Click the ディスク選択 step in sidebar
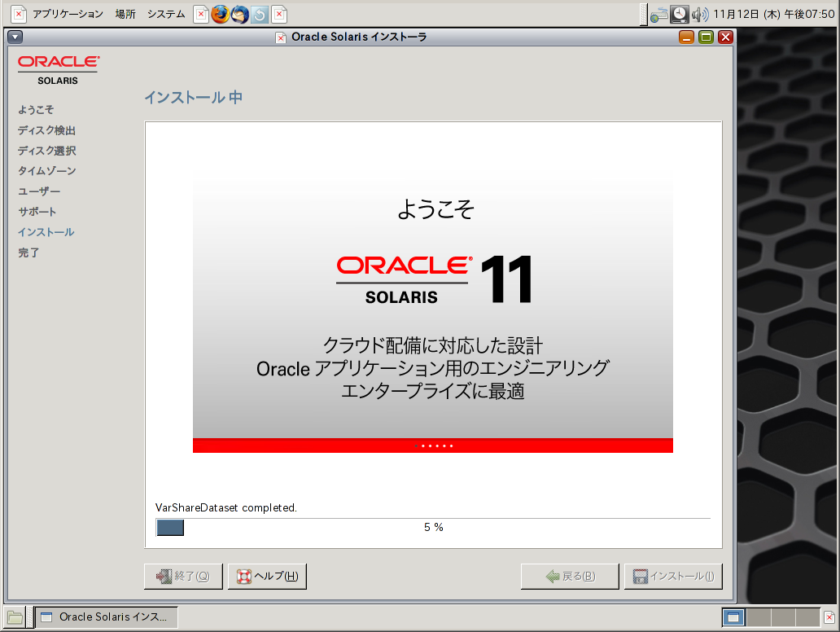 pyautogui.click(x=46, y=151)
